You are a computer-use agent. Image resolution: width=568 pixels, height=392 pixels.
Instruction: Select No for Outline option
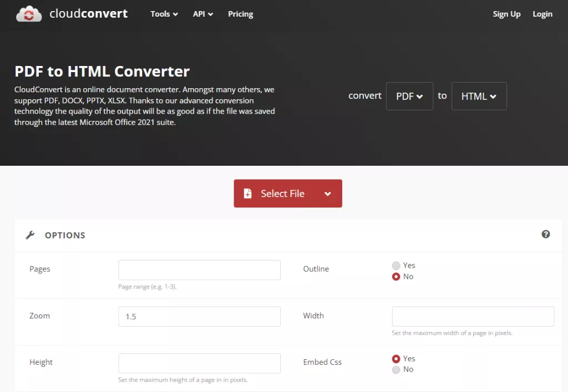click(396, 277)
